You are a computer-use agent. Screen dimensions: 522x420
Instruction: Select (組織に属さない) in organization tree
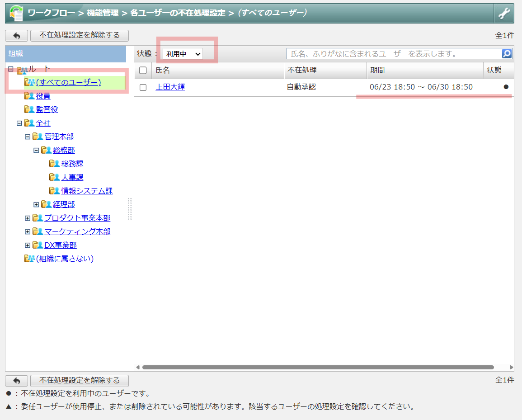pos(65,259)
